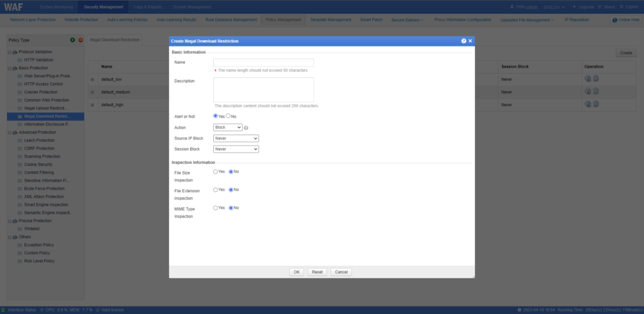644x314 pixels.
Task: Select No for MIME Type Inspection
Action: tap(231, 208)
